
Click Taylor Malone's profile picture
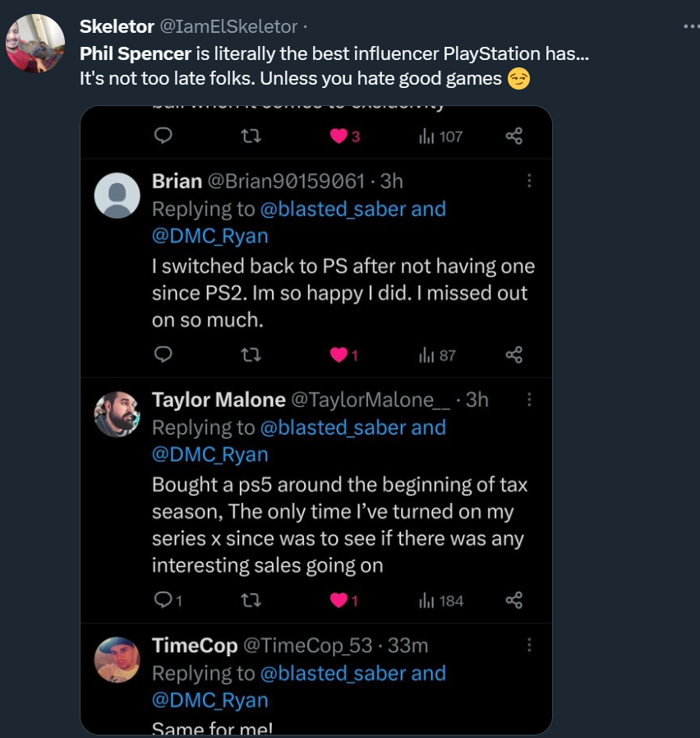pyautogui.click(x=117, y=413)
